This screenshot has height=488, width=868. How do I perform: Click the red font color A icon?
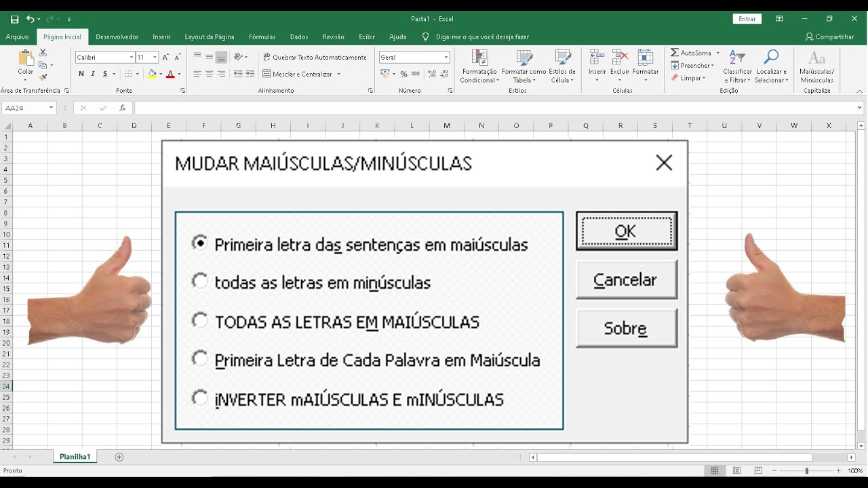point(170,74)
